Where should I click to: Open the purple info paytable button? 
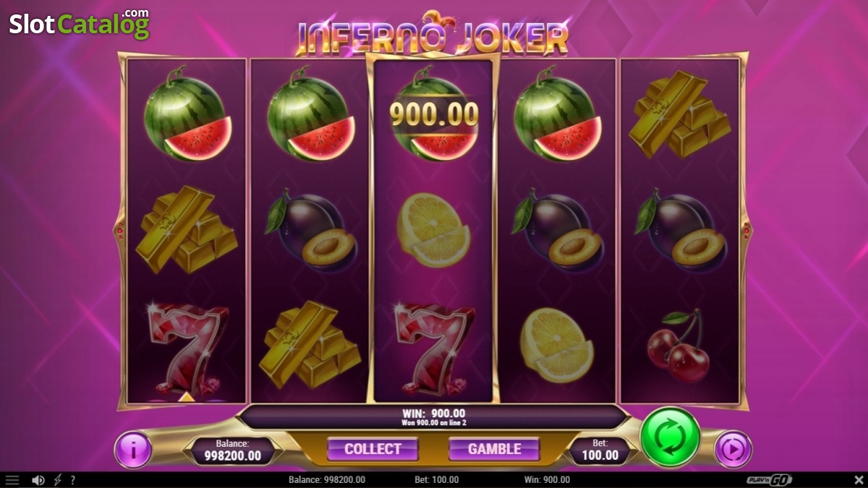click(x=134, y=449)
